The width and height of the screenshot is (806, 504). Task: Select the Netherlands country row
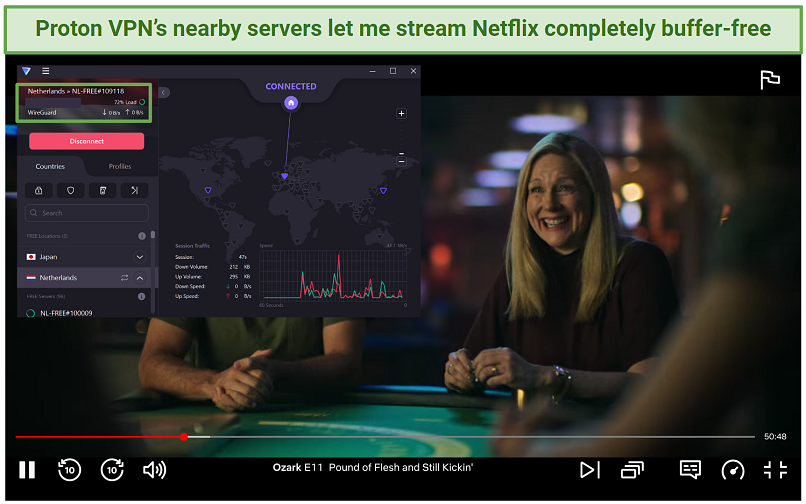(84, 278)
